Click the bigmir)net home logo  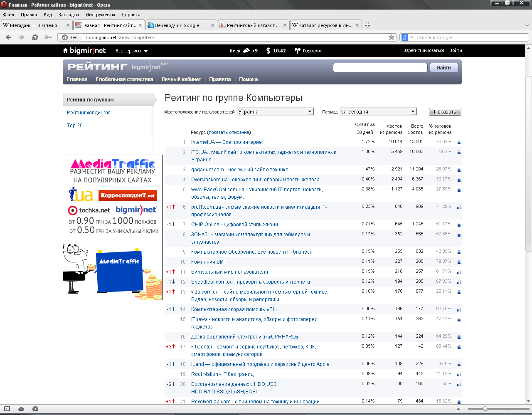pyautogui.click(x=84, y=51)
